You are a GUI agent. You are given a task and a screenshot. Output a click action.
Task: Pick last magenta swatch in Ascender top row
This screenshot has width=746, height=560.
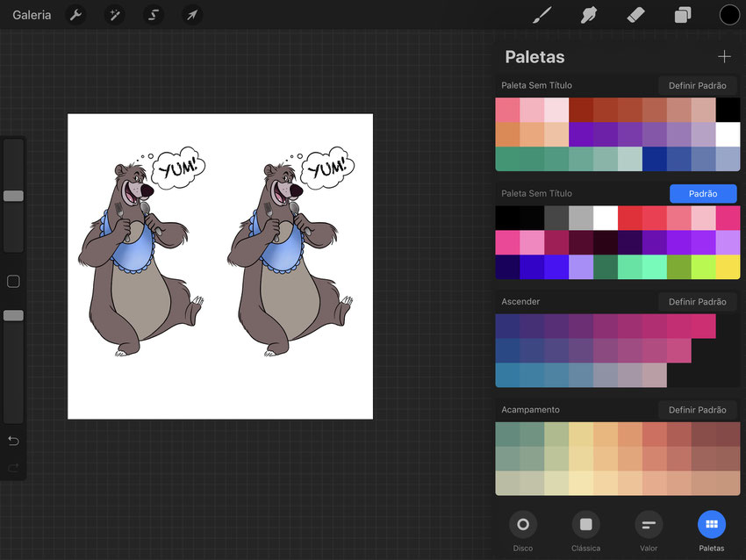click(703, 326)
